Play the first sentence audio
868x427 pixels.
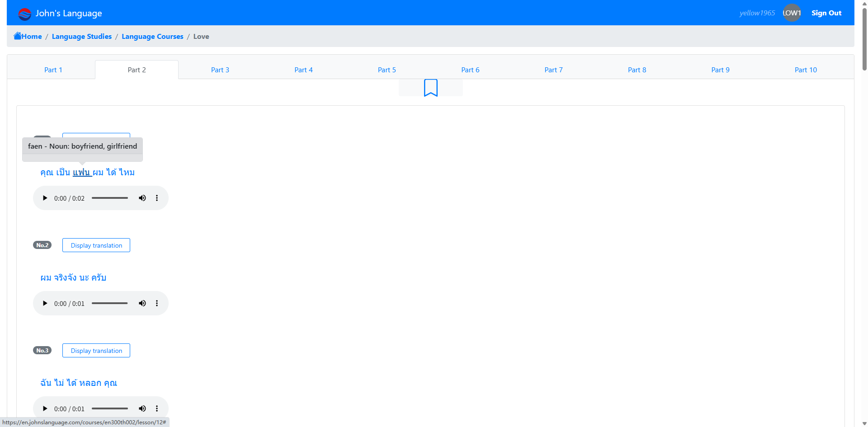coord(45,198)
